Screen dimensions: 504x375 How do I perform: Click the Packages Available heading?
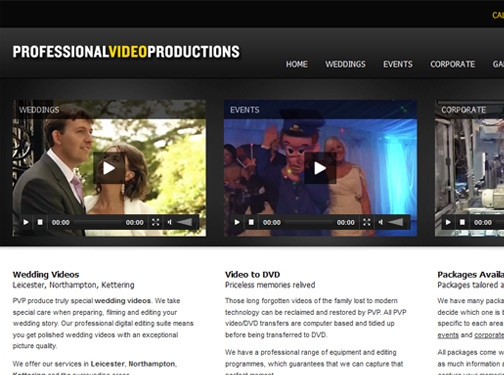(x=471, y=275)
